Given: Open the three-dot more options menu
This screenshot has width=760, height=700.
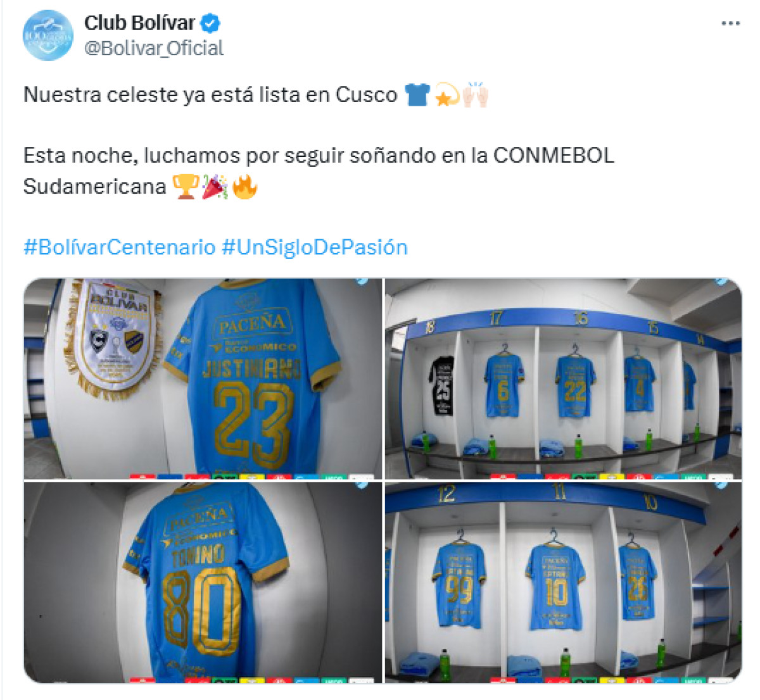Looking at the screenshot, I should [730, 23].
